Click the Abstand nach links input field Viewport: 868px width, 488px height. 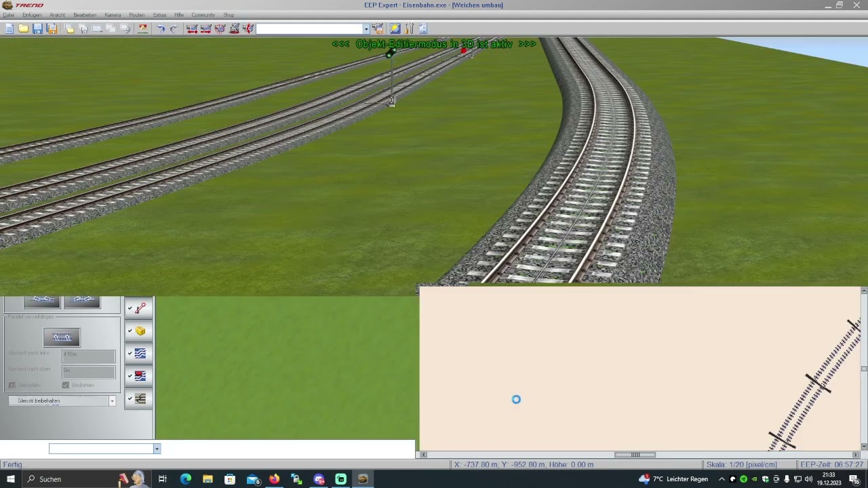(x=88, y=355)
